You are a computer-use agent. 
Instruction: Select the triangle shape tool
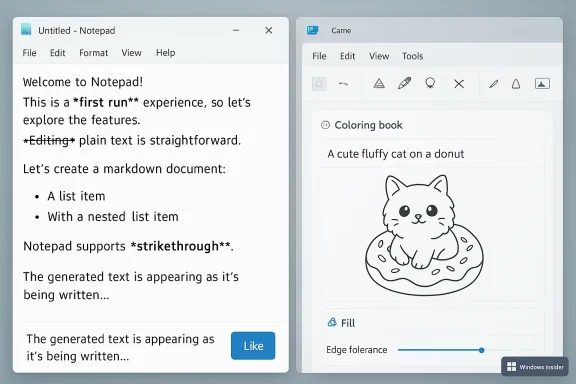(x=379, y=84)
